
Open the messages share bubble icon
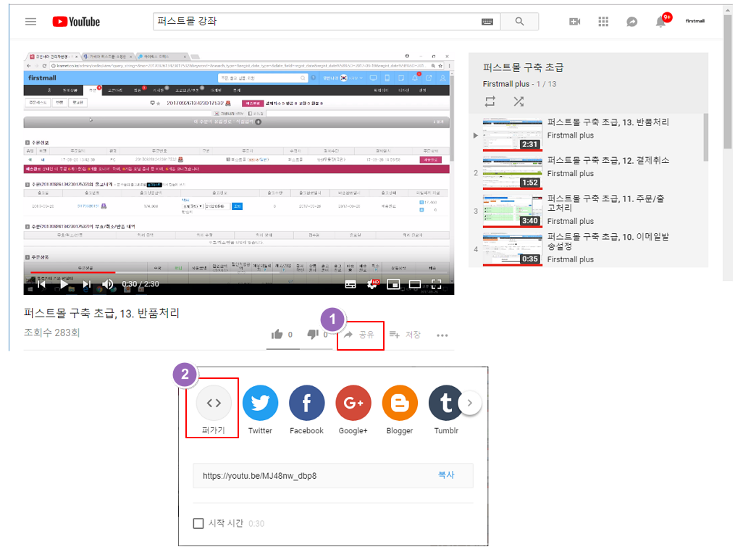coord(631,22)
